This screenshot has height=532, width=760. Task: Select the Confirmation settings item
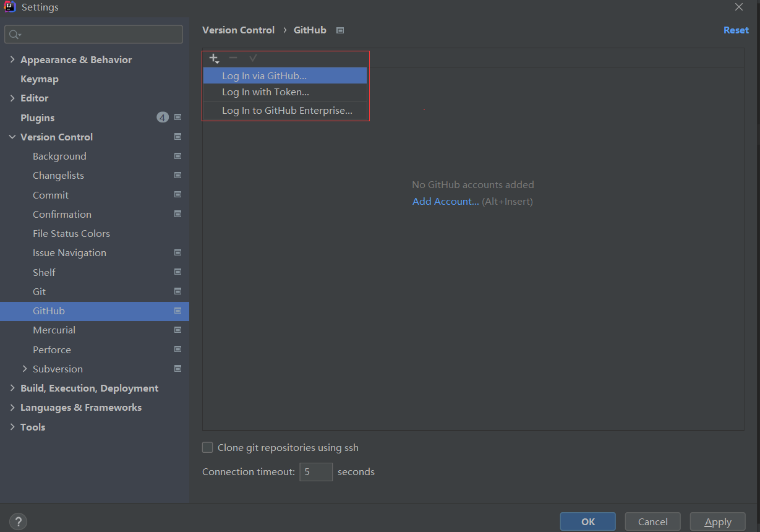(62, 214)
